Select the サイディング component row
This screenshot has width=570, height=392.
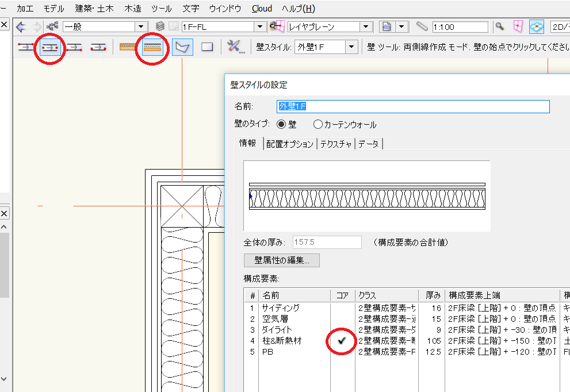click(x=281, y=308)
